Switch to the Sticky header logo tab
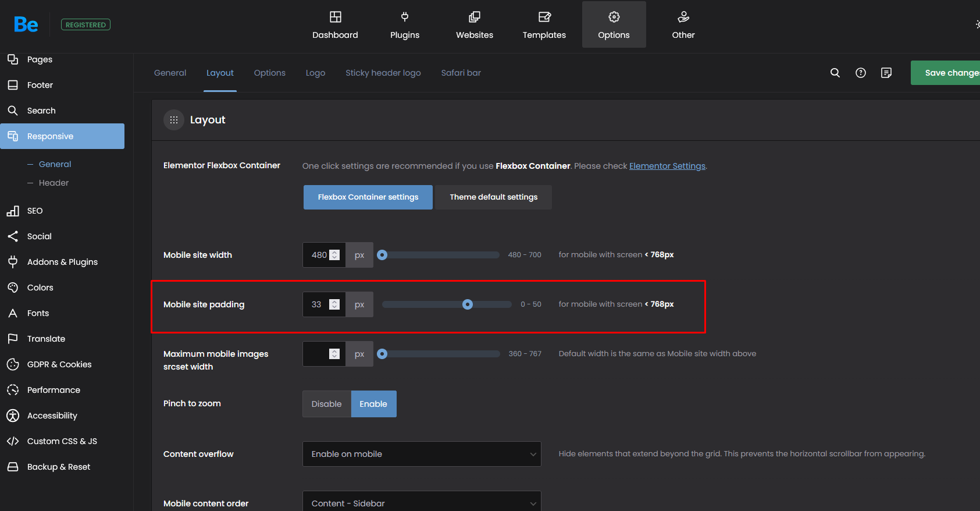This screenshot has height=511, width=980. click(383, 73)
